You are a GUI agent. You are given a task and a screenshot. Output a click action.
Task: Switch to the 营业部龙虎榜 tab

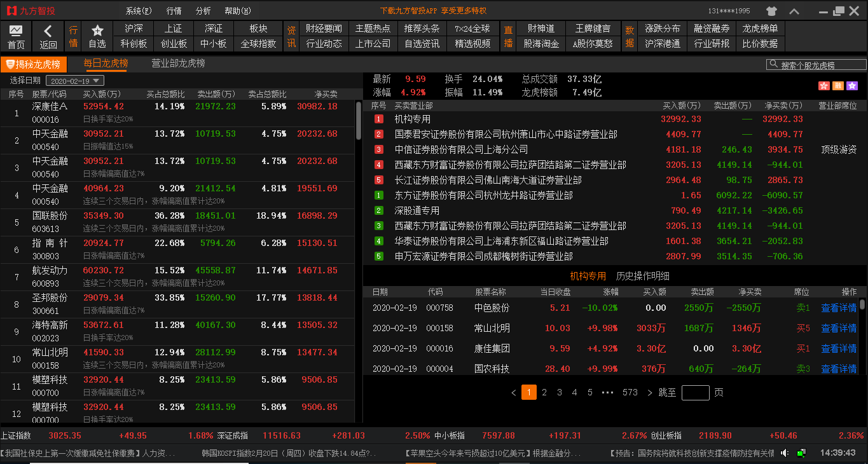click(178, 64)
